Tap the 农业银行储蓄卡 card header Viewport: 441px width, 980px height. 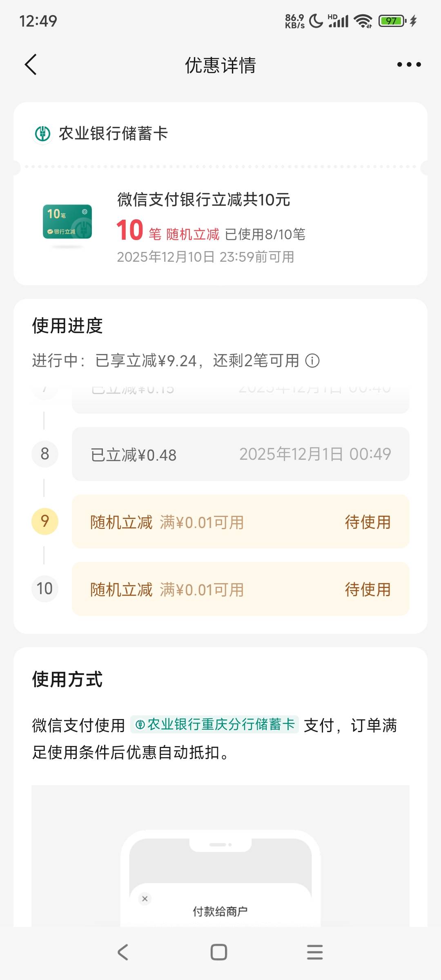[x=113, y=134]
